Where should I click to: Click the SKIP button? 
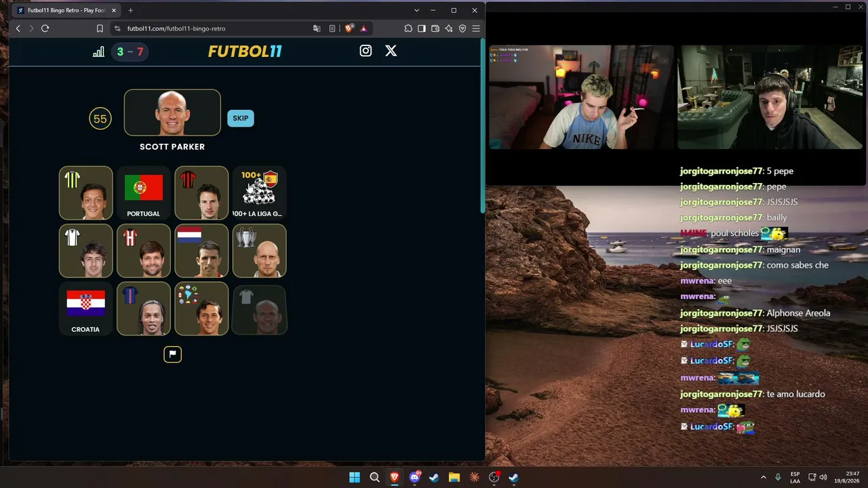(x=241, y=118)
